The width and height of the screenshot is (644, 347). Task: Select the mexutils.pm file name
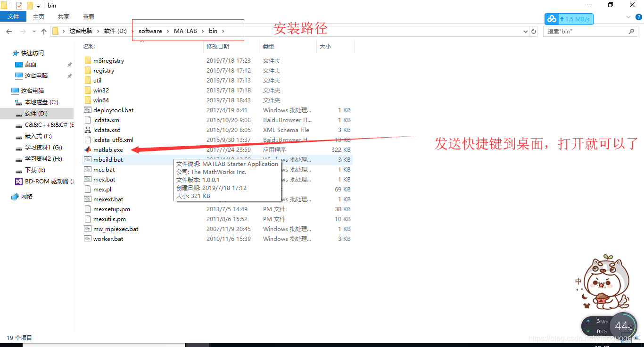tap(109, 219)
